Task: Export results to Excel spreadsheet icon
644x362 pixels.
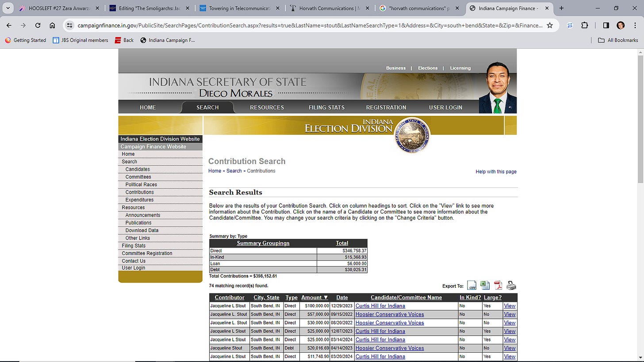Action: coord(485,286)
